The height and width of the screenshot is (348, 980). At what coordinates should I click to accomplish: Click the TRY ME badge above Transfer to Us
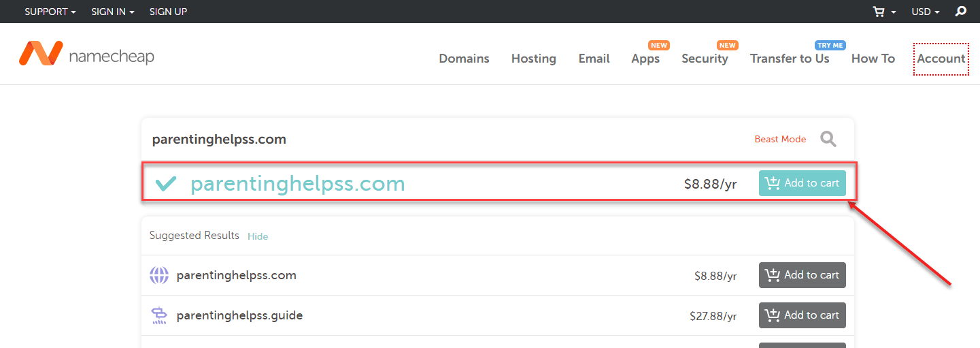(x=830, y=46)
